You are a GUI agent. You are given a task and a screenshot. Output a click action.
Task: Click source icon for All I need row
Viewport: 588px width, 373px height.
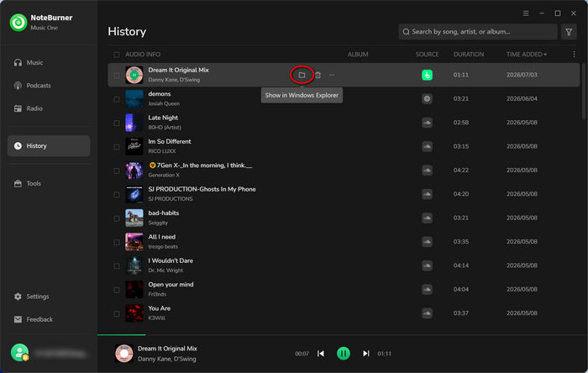click(427, 242)
